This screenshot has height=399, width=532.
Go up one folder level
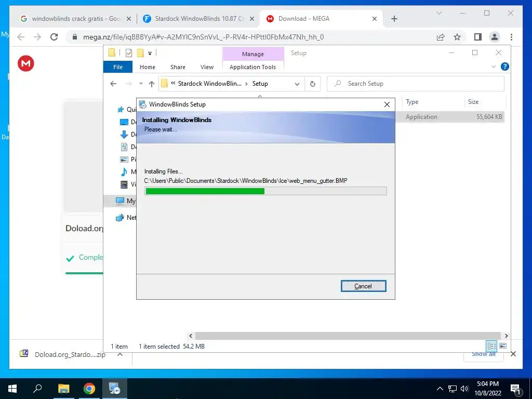click(x=152, y=84)
